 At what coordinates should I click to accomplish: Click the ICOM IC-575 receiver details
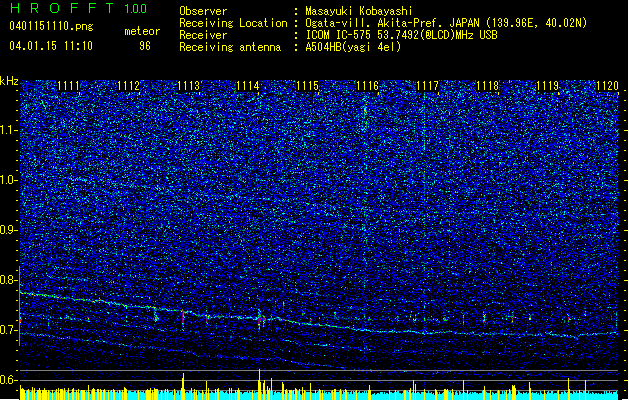pos(401,35)
